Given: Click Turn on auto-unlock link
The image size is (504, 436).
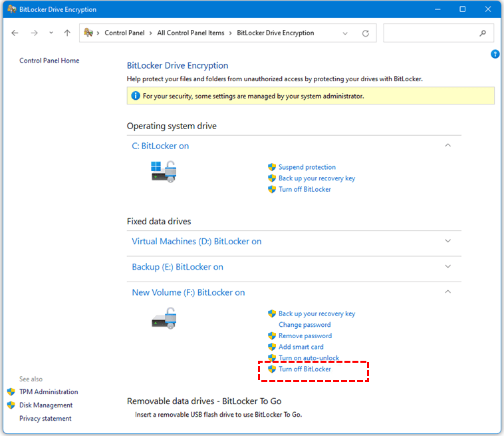Looking at the screenshot, I should [x=309, y=358].
